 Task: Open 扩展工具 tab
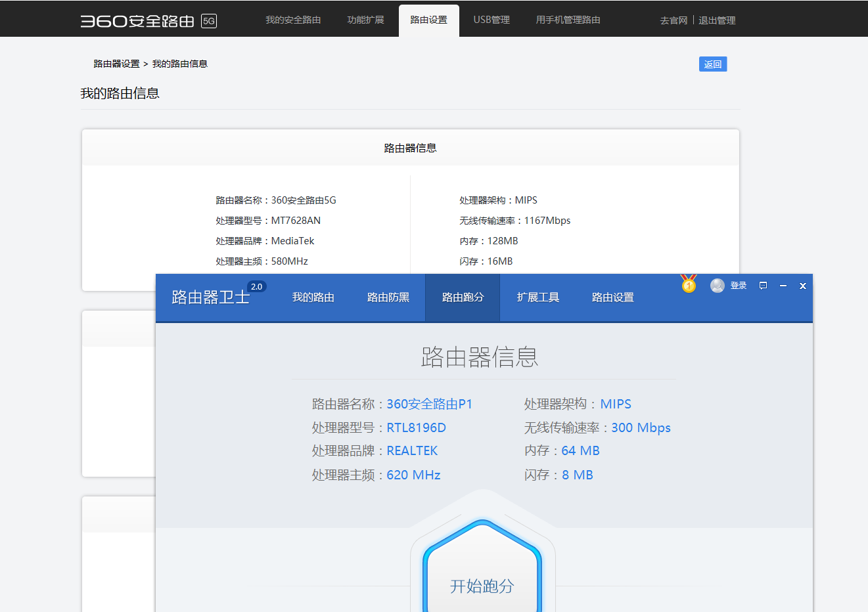(x=538, y=297)
